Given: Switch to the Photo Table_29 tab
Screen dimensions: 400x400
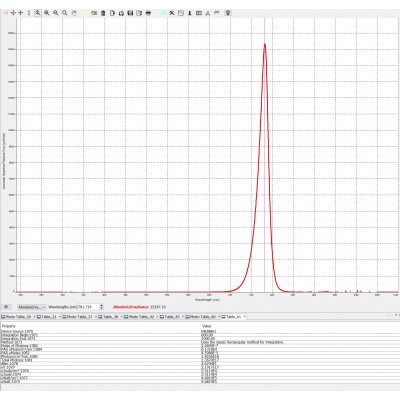Looking at the screenshot, I should [x=16, y=317].
